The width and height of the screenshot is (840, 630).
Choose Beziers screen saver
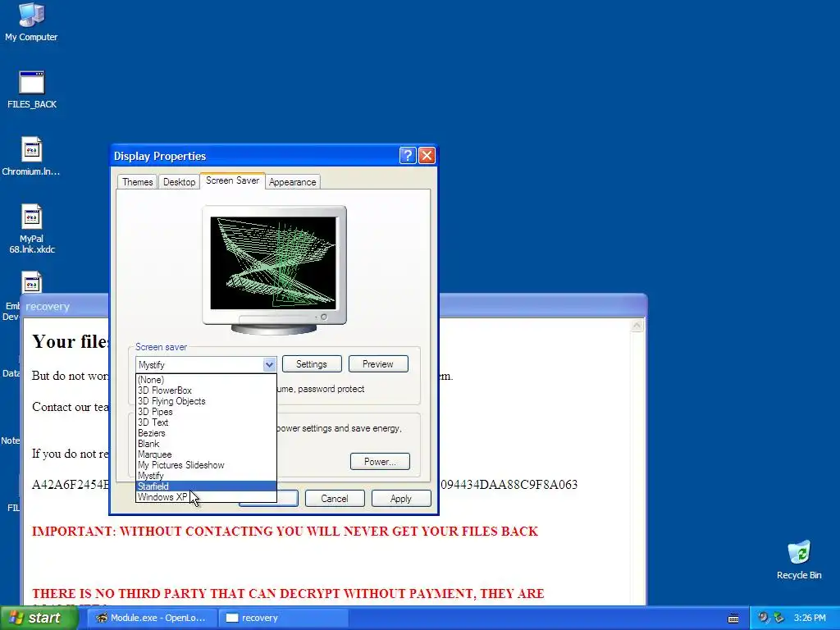coord(206,433)
